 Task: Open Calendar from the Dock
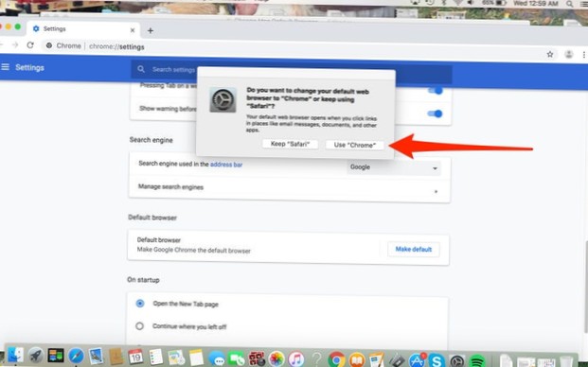click(x=135, y=357)
